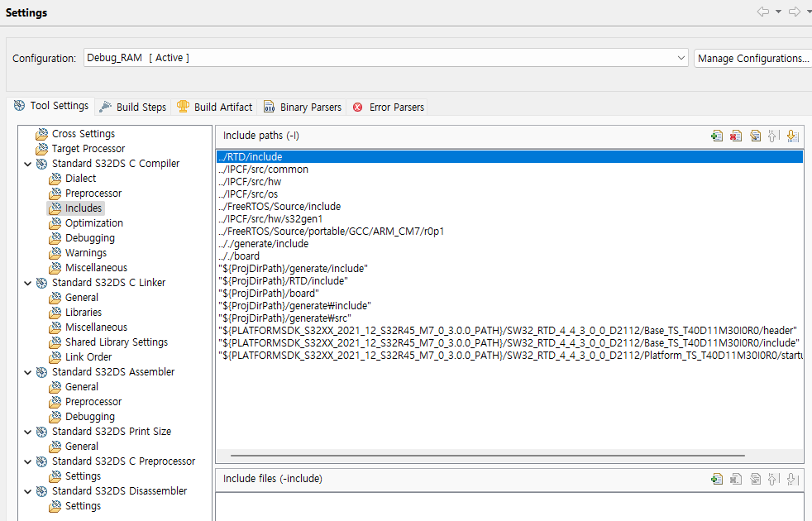Select Settings under Disassembler
The image size is (812, 521).
tap(83, 506)
